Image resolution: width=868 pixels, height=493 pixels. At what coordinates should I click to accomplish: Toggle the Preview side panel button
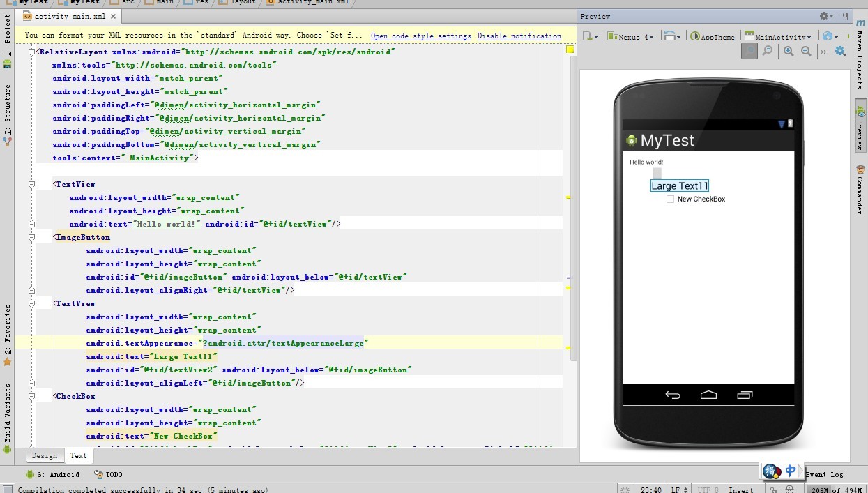(x=860, y=126)
